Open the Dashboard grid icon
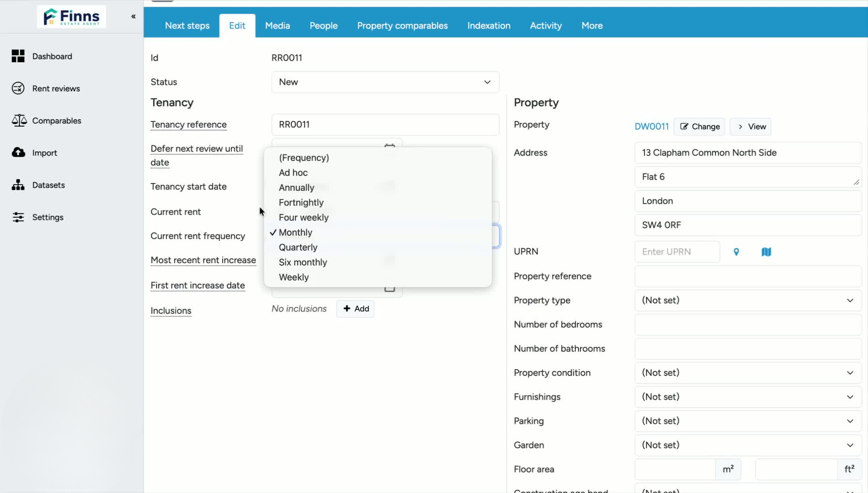 pyautogui.click(x=18, y=56)
